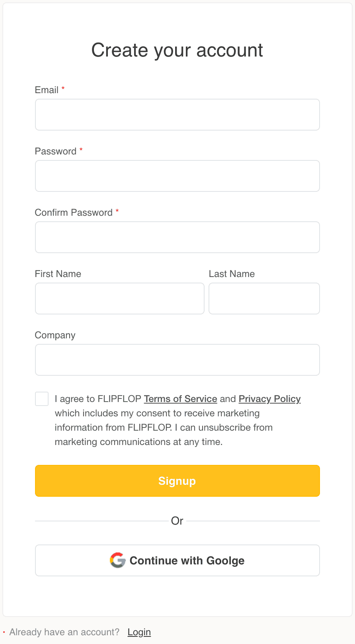Image resolution: width=355 pixels, height=644 pixels.
Task: Click the 'Create your account' heading
Action: point(177,51)
